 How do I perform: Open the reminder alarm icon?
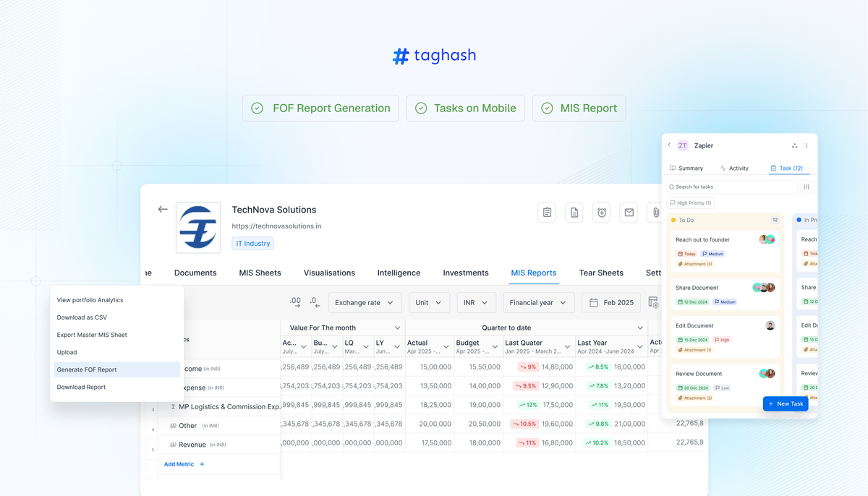pos(601,212)
